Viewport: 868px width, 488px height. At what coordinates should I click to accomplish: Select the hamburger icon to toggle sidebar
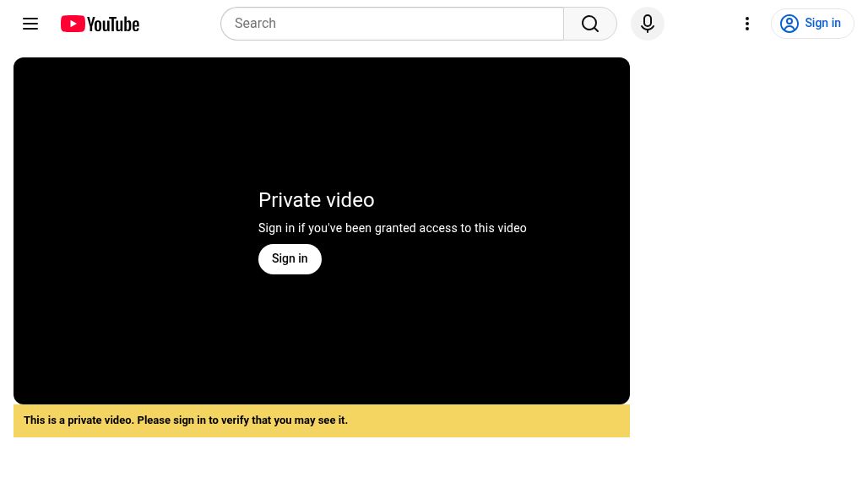point(30,24)
